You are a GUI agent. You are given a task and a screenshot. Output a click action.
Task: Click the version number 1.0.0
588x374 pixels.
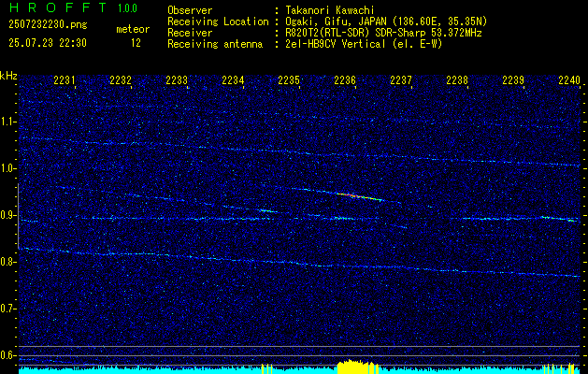point(127,8)
